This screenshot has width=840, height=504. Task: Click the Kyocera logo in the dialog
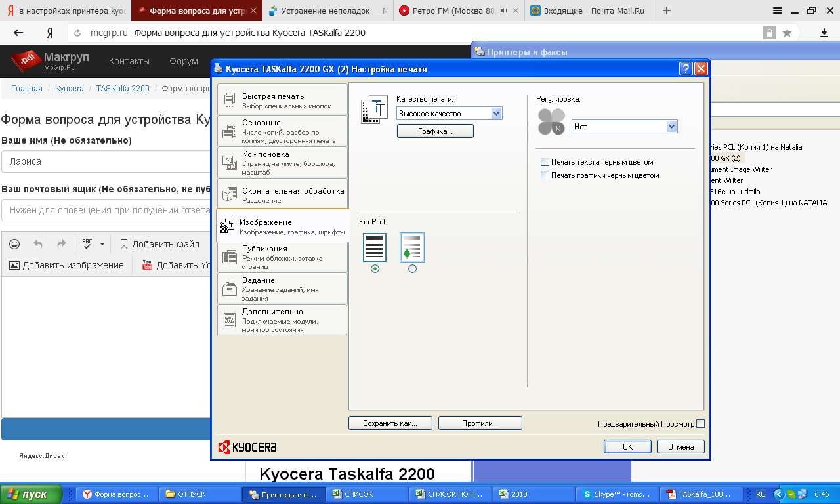click(247, 447)
